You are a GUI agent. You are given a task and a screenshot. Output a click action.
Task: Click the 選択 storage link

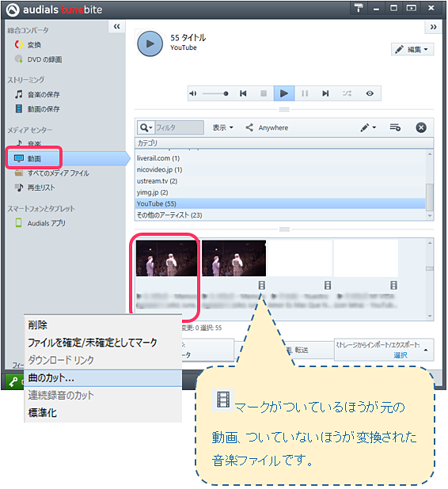click(x=401, y=355)
